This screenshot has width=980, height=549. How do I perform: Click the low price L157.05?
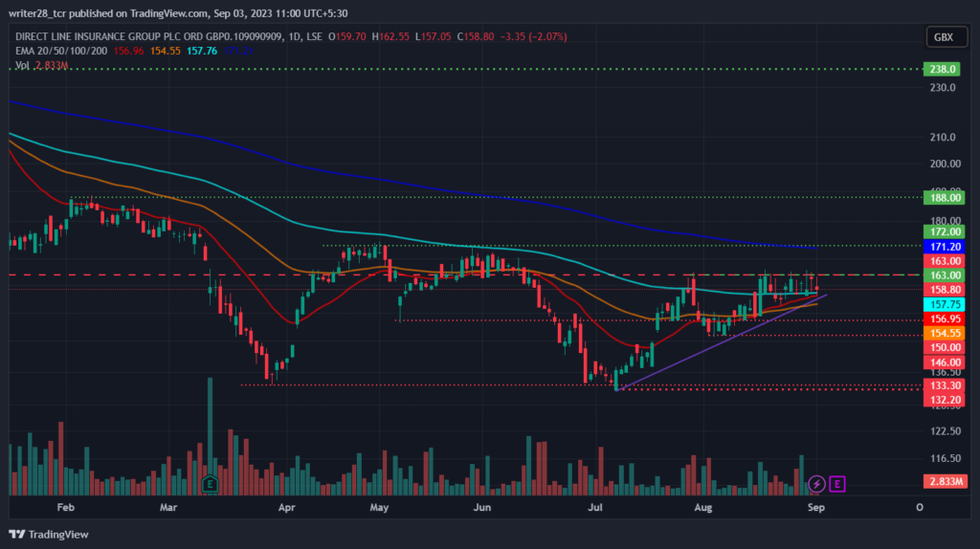(433, 37)
